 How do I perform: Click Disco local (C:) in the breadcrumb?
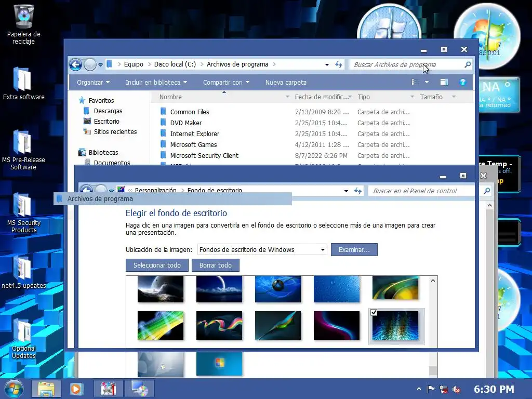175,64
